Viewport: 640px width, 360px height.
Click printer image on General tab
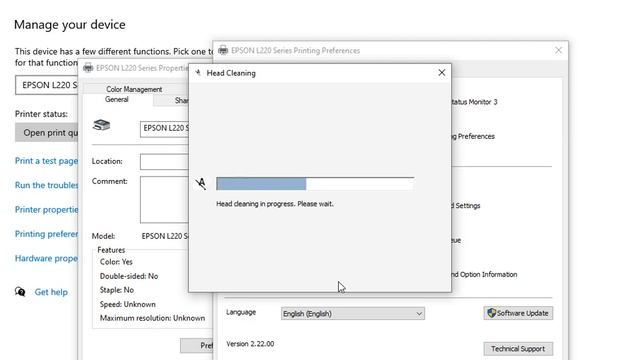coord(101,125)
